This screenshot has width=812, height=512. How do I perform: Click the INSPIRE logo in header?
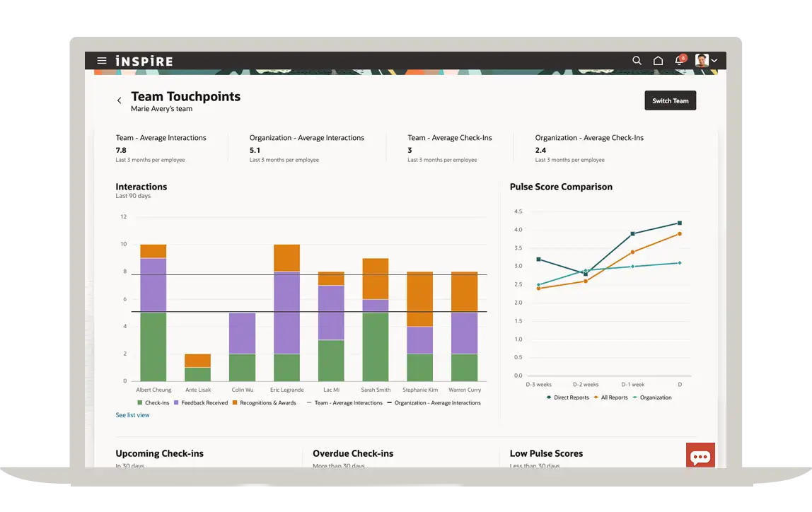pyautogui.click(x=144, y=62)
